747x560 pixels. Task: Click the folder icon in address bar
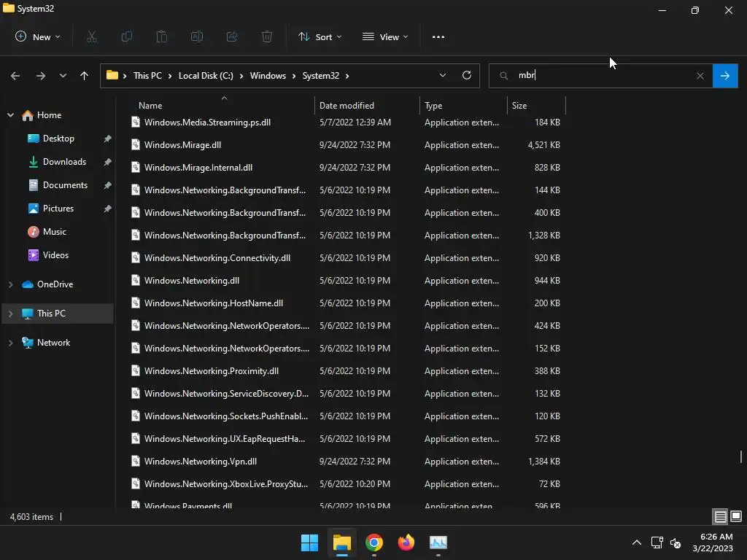(112, 75)
